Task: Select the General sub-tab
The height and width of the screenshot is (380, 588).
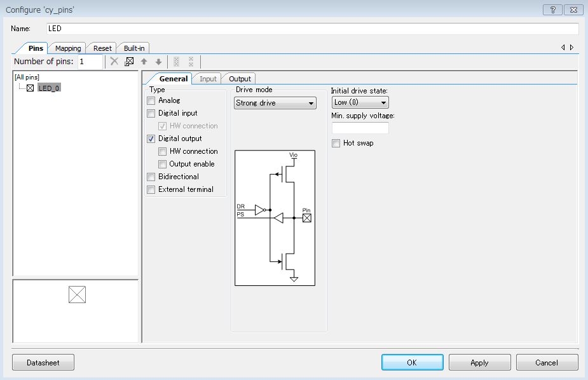Action: (174, 79)
